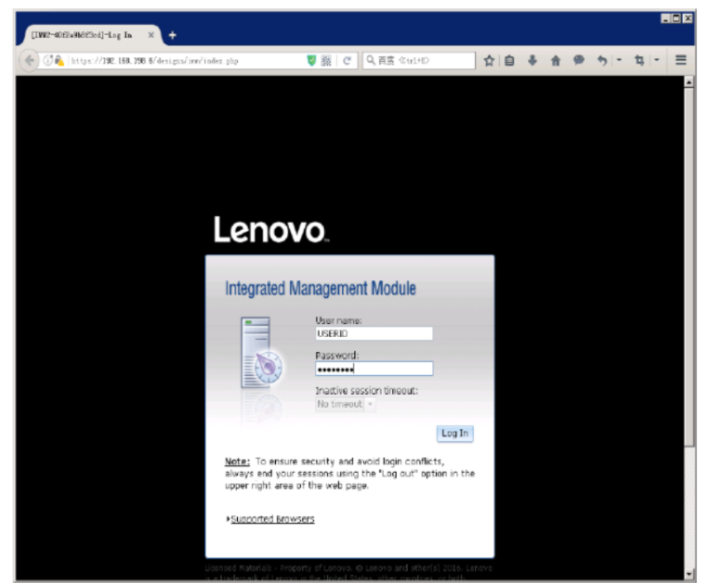The image size is (707, 588).
Task: Click the Integrated Management Module heading
Action: 320,288
